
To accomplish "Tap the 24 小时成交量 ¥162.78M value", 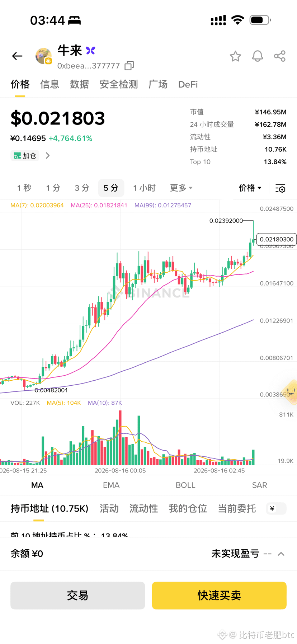I will pyautogui.click(x=270, y=124).
